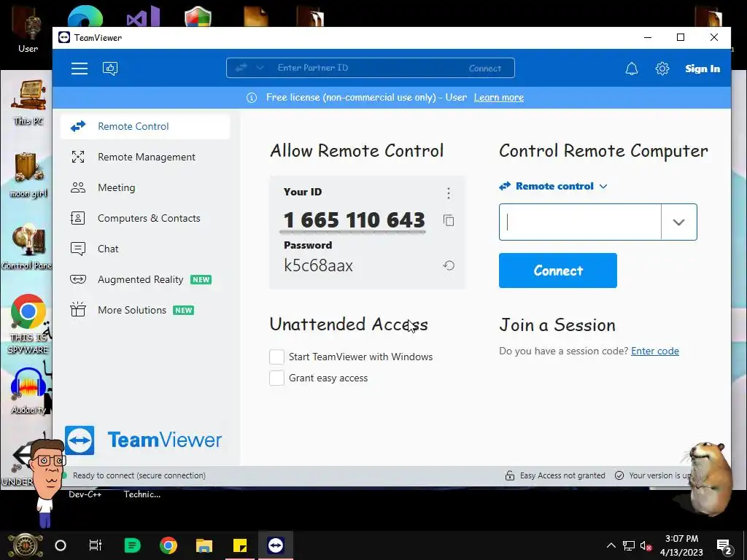
Task: Show hidden system tray icons
Action: [x=611, y=545]
